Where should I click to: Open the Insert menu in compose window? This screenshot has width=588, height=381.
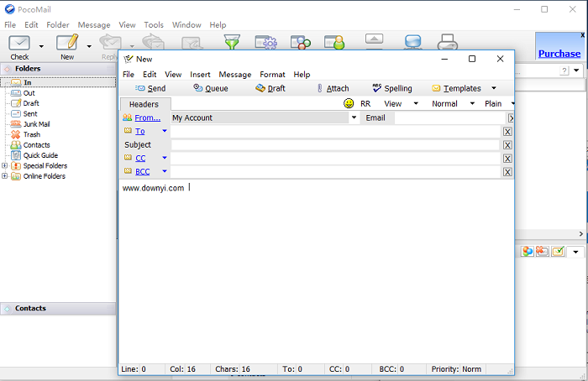tap(200, 75)
